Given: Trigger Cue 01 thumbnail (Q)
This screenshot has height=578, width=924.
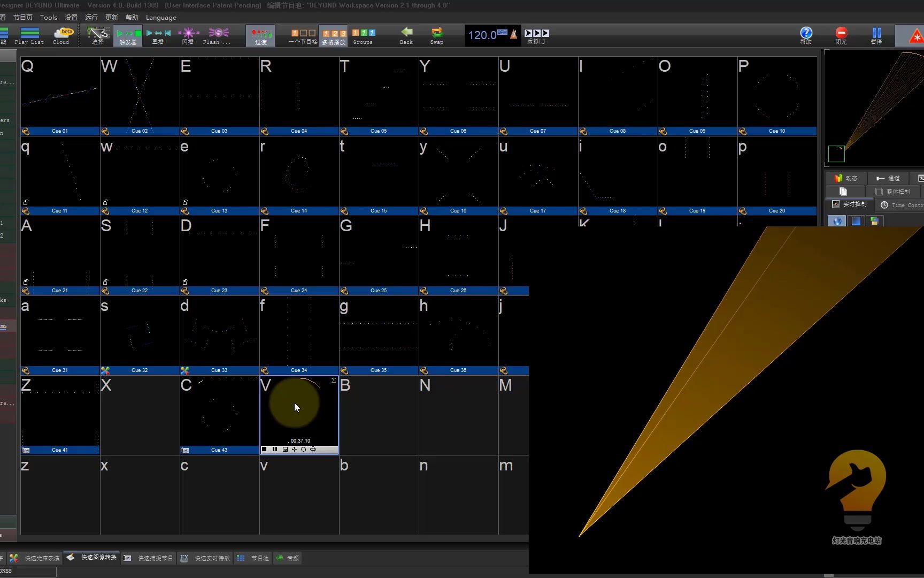Looking at the screenshot, I should (x=60, y=92).
